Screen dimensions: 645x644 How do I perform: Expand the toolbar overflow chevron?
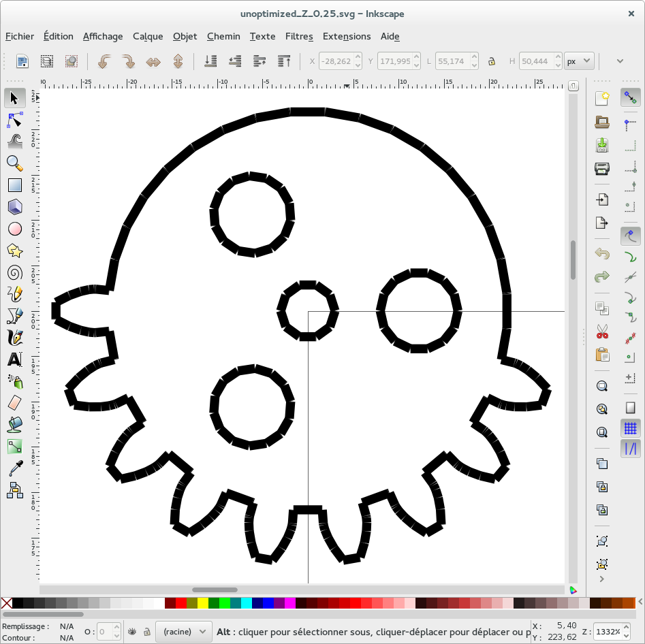tap(620, 61)
